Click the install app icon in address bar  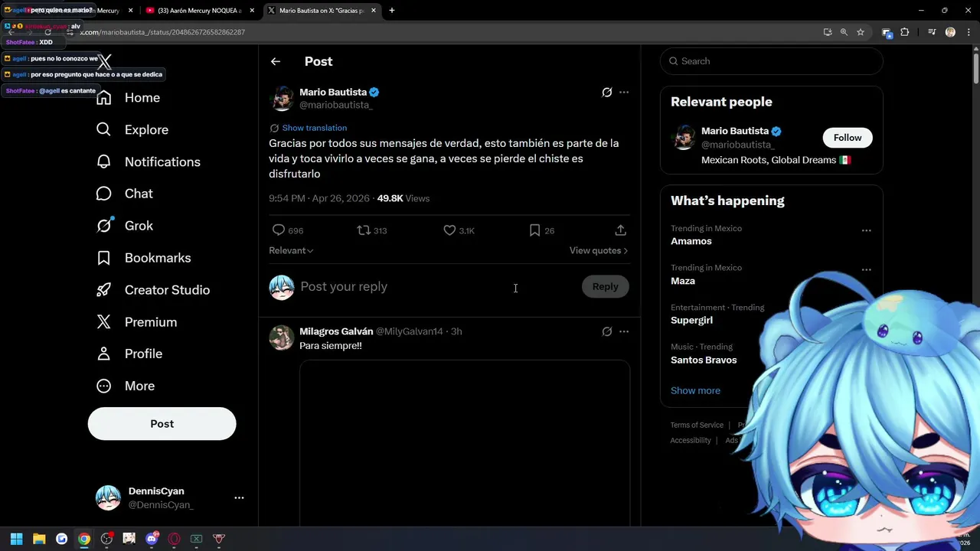click(x=828, y=32)
